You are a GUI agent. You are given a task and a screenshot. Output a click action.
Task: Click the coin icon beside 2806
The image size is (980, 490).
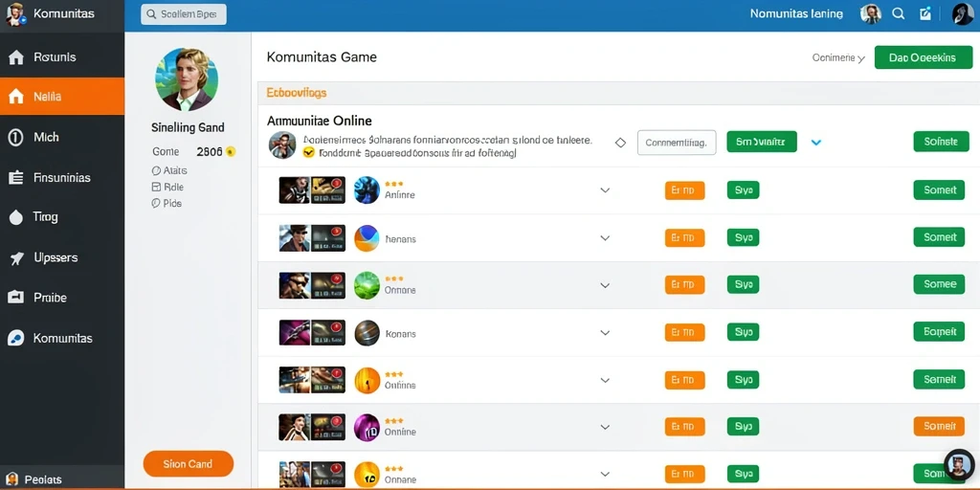click(x=230, y=151)
